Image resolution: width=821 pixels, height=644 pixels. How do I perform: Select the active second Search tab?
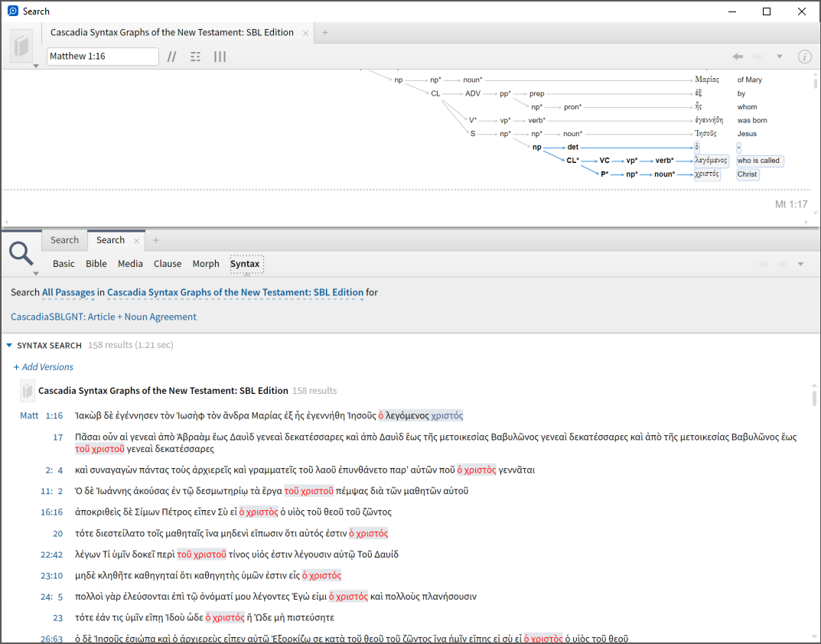tap(110, 240)
